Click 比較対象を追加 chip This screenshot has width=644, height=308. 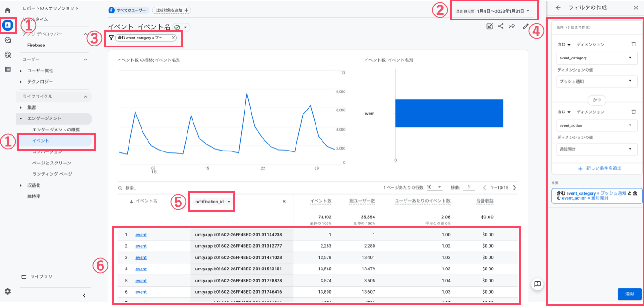[171, 10]
